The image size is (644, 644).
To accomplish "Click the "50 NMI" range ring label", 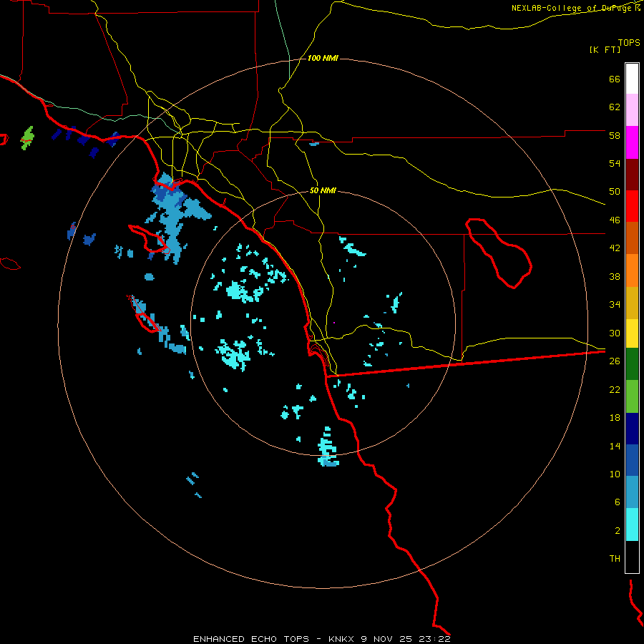I will point(323,190).
